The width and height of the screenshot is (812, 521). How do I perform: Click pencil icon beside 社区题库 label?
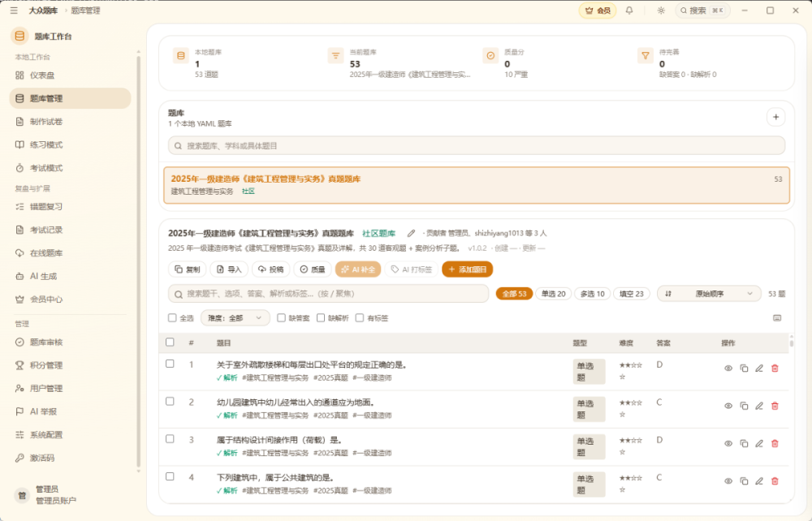point(411,234)
